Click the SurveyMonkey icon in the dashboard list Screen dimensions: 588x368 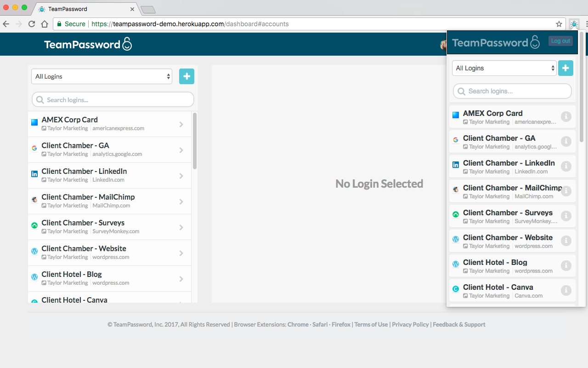34,226
